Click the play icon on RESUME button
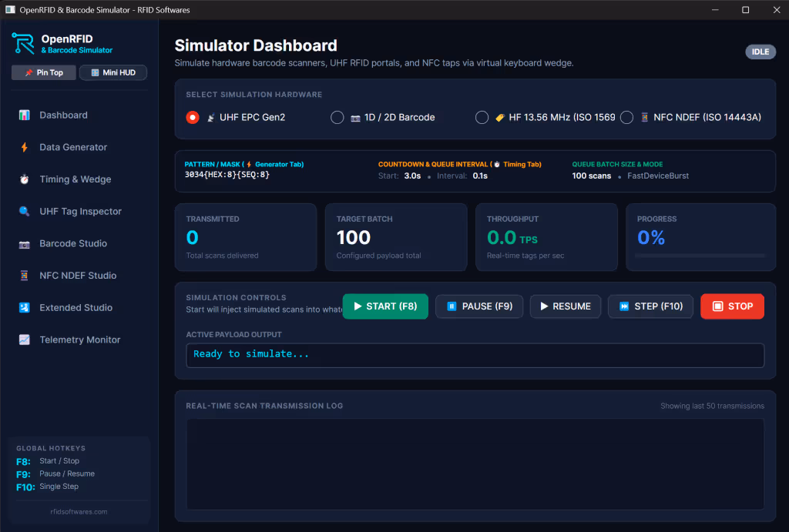 pyautogui.click(x=544, y=306)
